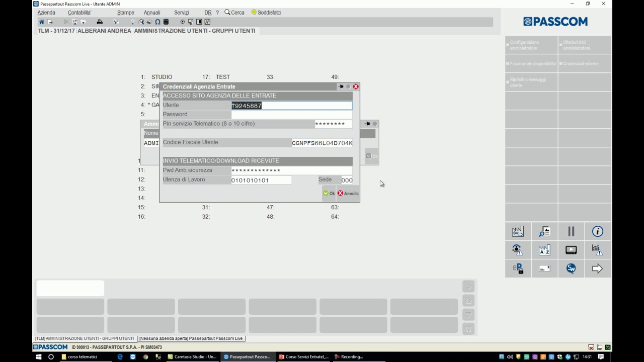
Task: Open the Servizi menu
Action: pos(182,13)
